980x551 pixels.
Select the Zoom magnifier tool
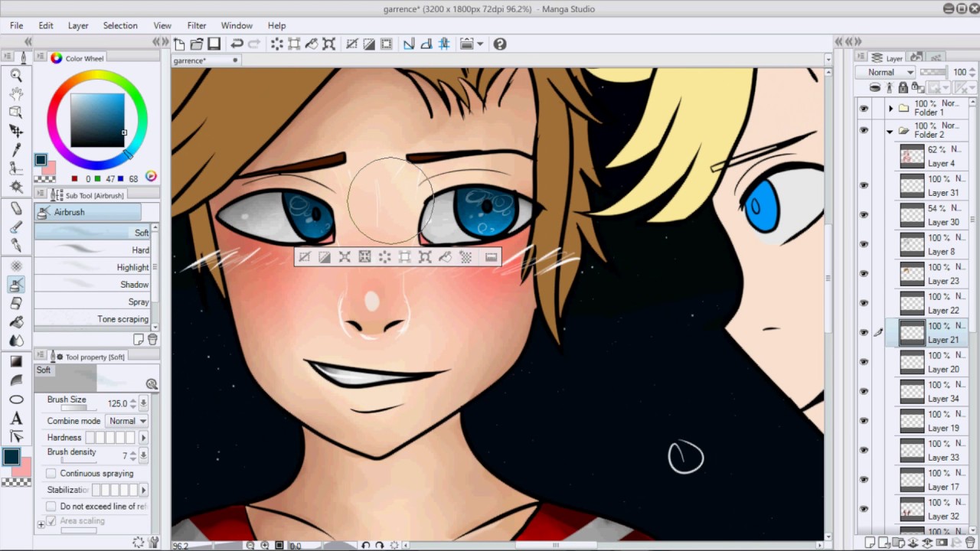16,75
